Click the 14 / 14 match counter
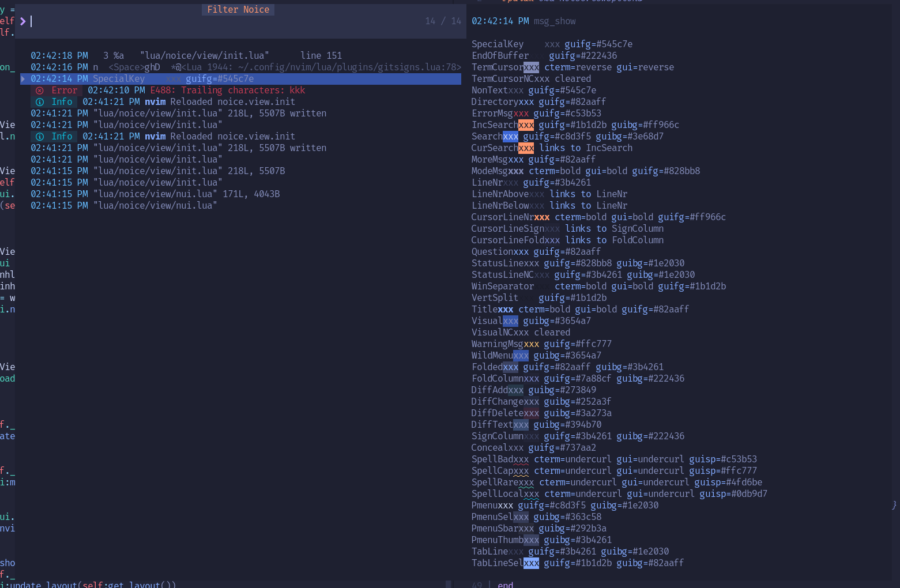 click(443, 21)
